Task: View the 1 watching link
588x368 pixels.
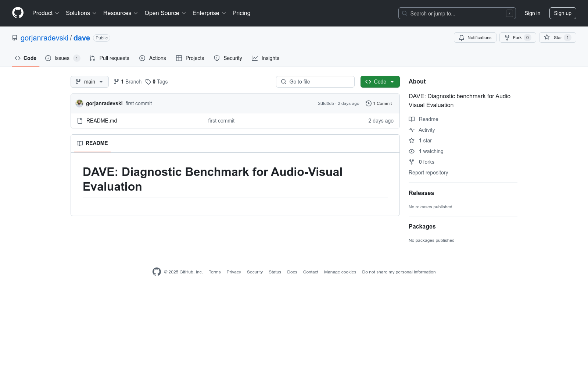Action: [x=431, y=151]
